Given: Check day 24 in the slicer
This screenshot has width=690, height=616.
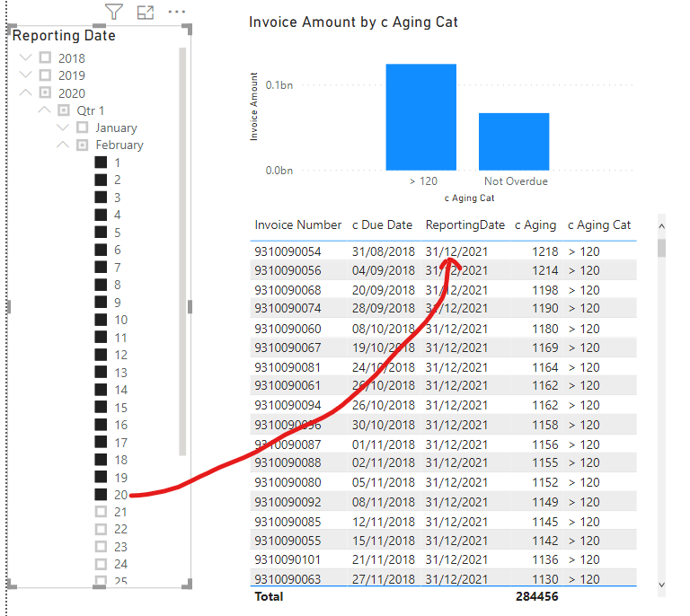Looking at the screenshot, I should (101, 564).
